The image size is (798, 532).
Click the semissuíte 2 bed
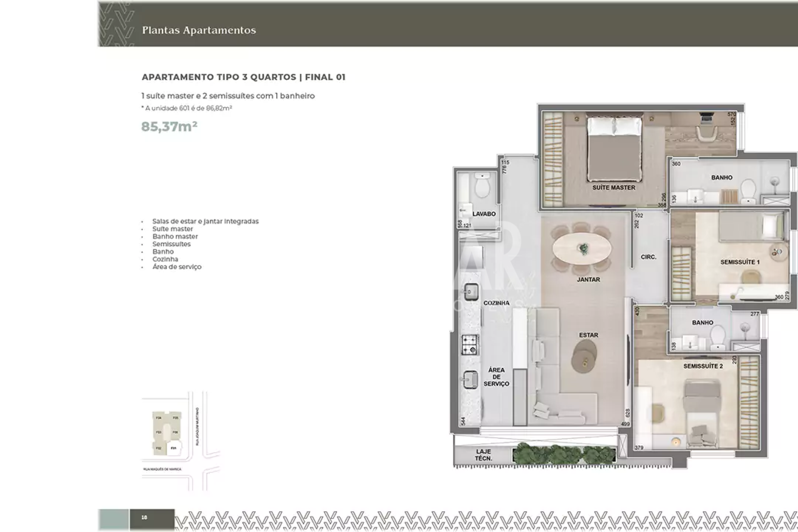point(702,414)
